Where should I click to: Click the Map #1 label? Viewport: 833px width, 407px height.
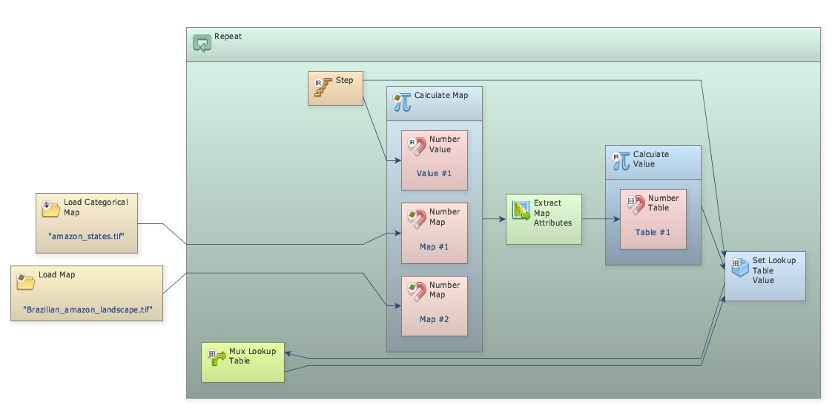pyautogui.click(x=434, y=246)
